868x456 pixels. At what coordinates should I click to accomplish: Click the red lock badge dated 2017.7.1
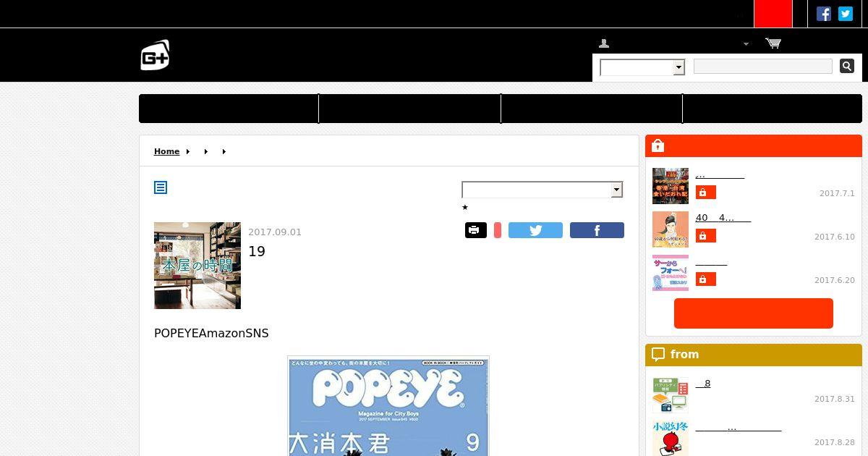coord(706,193)
